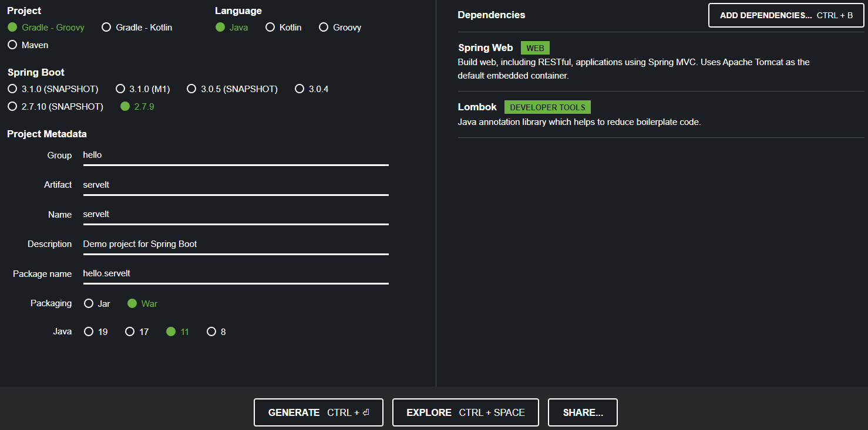Edit the Name field
The height and width of the screenshot is (430, 868).
pos(235,215)
